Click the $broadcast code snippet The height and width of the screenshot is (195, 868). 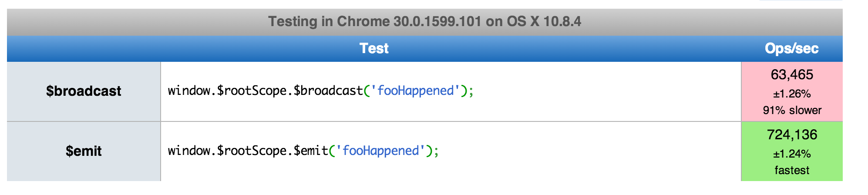[320, 91]
